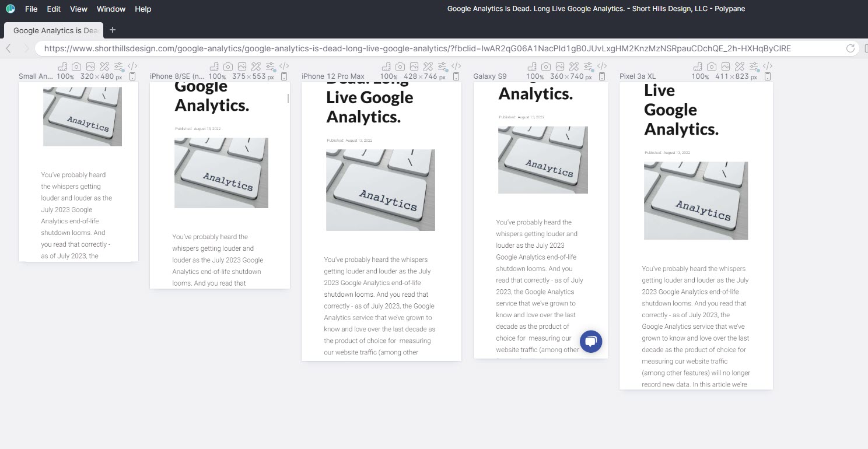Open code devtools for Galaxy S9 pane
The height and width of the screenshot is (449, 868).
click(x=602, y=66)
